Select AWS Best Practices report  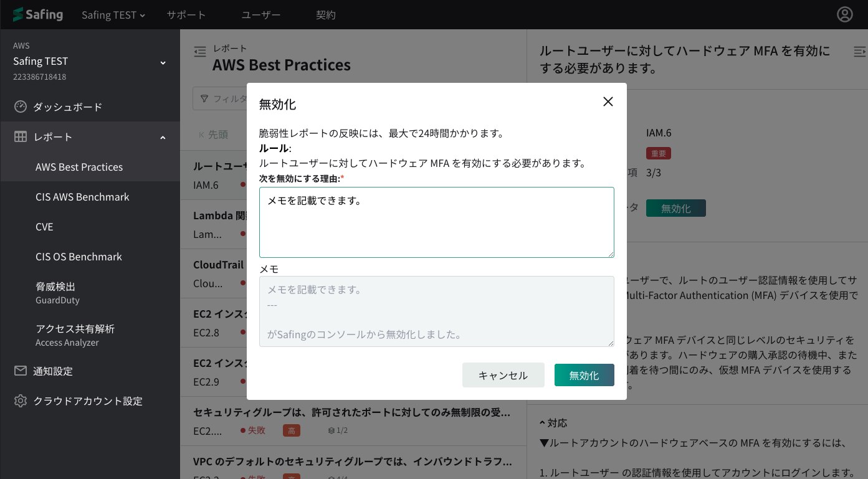tap(90, 167)
